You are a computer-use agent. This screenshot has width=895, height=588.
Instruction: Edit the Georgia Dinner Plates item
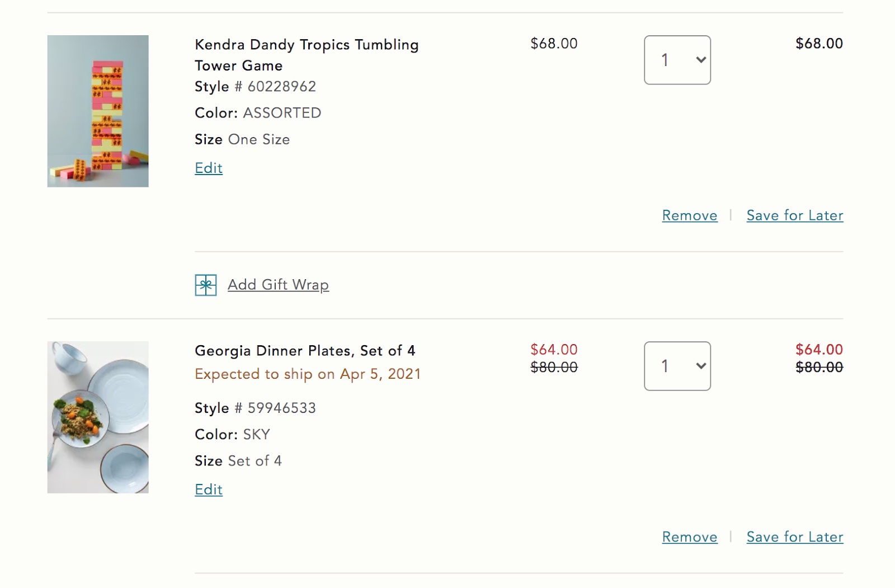(209, 490)
